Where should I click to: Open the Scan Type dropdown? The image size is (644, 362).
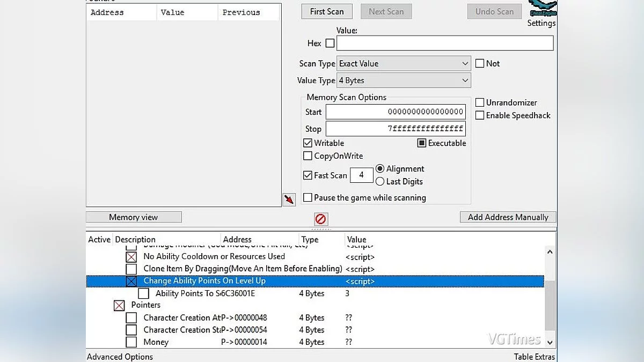[x=404, y=64]
